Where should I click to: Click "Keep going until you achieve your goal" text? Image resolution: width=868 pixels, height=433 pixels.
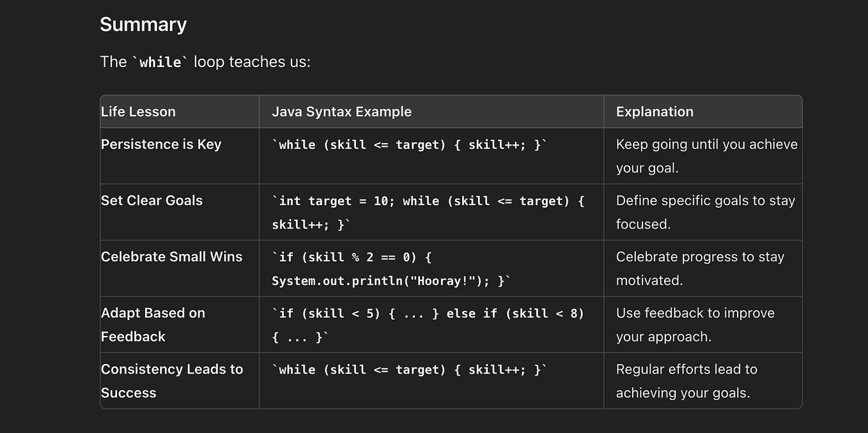(x=706, y=156)
